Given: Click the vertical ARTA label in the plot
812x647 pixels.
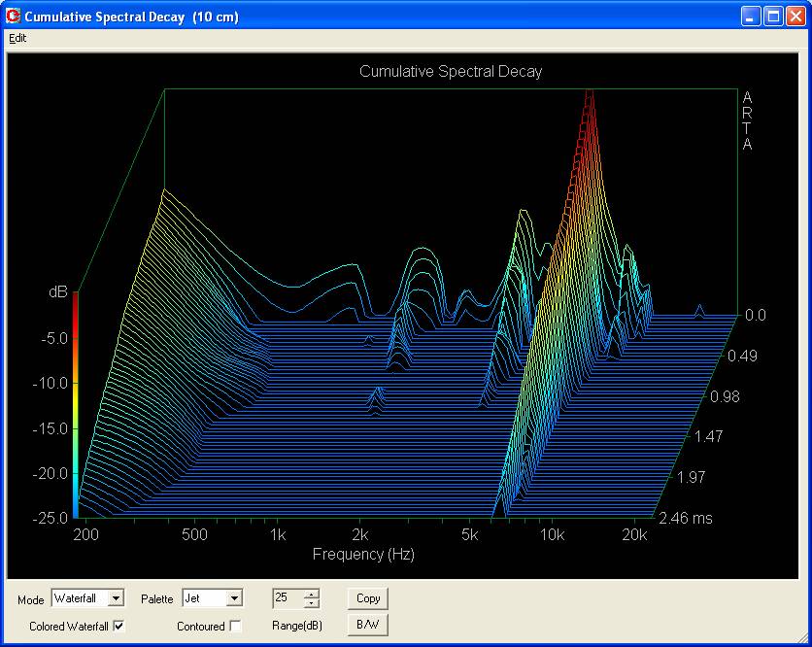Looking at the screenshot, I should tap(747, 120).
